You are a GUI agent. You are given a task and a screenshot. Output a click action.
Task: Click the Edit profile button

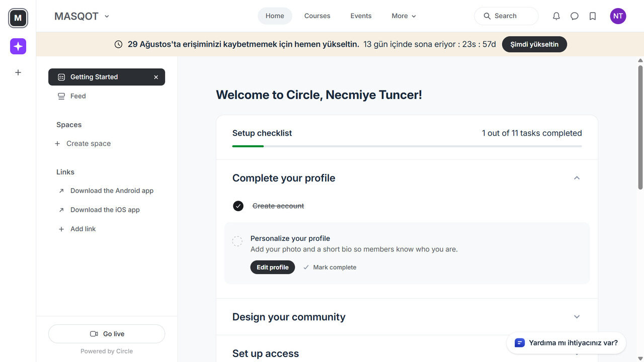tap(272, 267)
